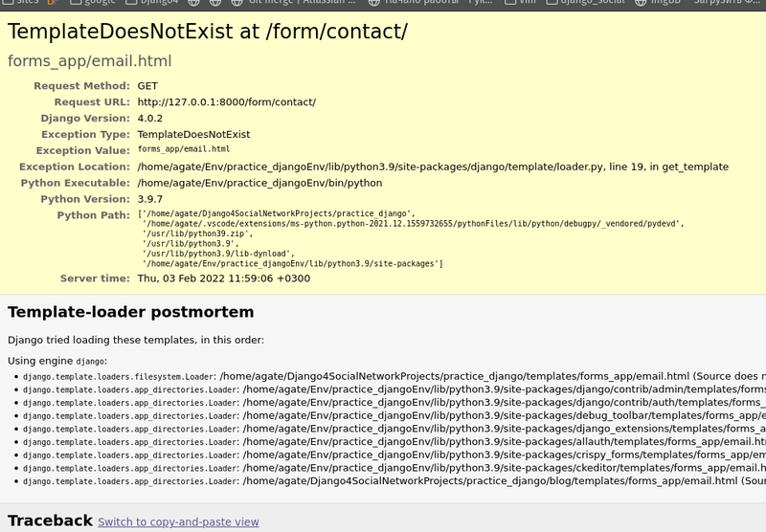766x532 pixels.
Task: Click the loader row with the contrib/auth/templates path
Action: [394, 403]
